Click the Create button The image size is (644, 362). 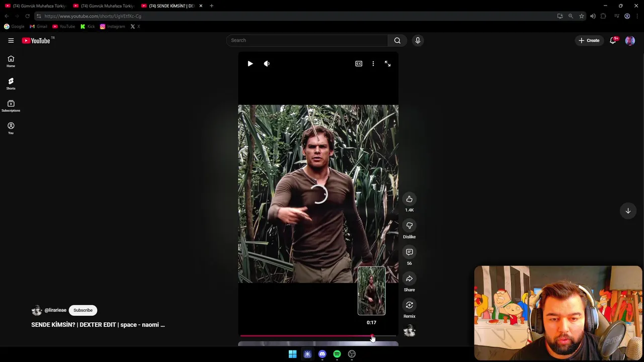point(589,40)
